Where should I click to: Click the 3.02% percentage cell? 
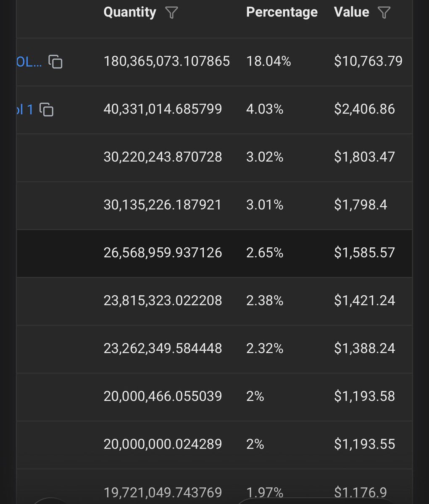point(265,157)
